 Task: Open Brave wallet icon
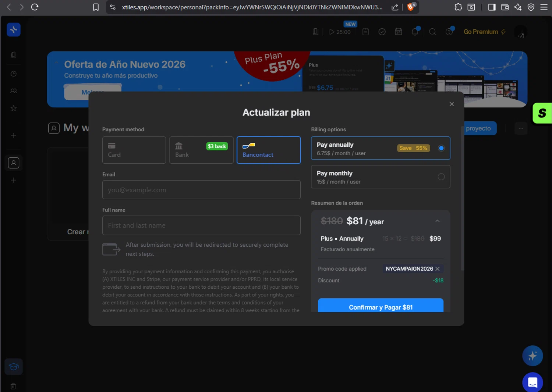pos(505,7)
